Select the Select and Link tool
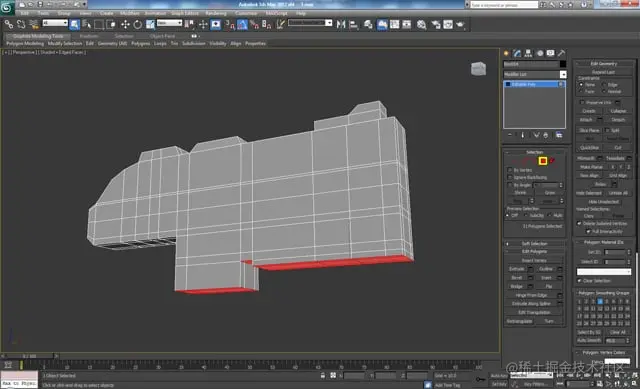Image resolution: width=640 pixels, height=389 pixels. pyautogui.click(x=9, y=25)
